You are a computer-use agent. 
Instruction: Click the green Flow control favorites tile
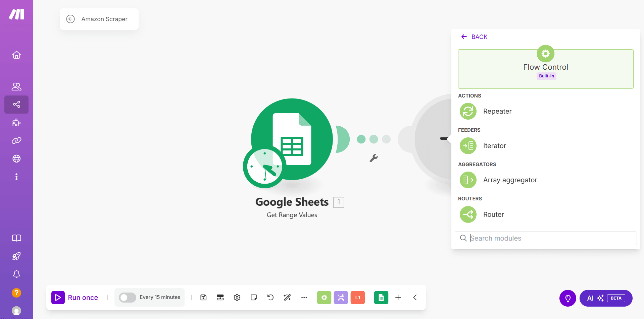[x=324, y=298]
